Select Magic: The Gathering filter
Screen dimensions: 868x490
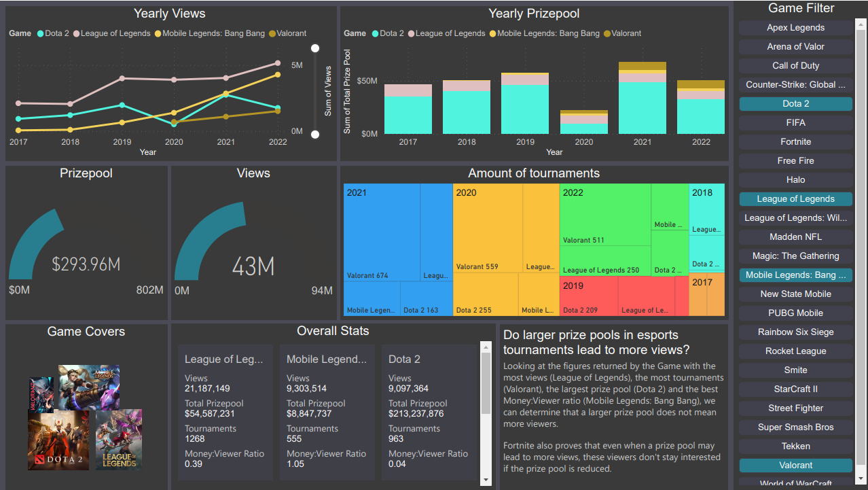795,256
